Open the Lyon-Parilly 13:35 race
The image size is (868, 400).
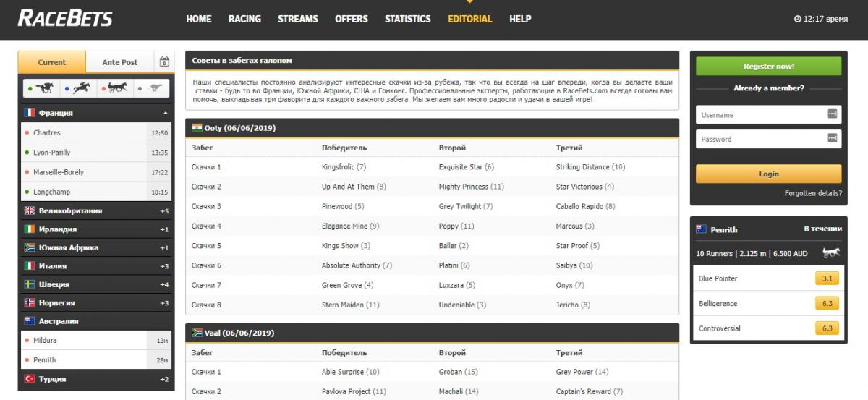[x=96, y=153]
